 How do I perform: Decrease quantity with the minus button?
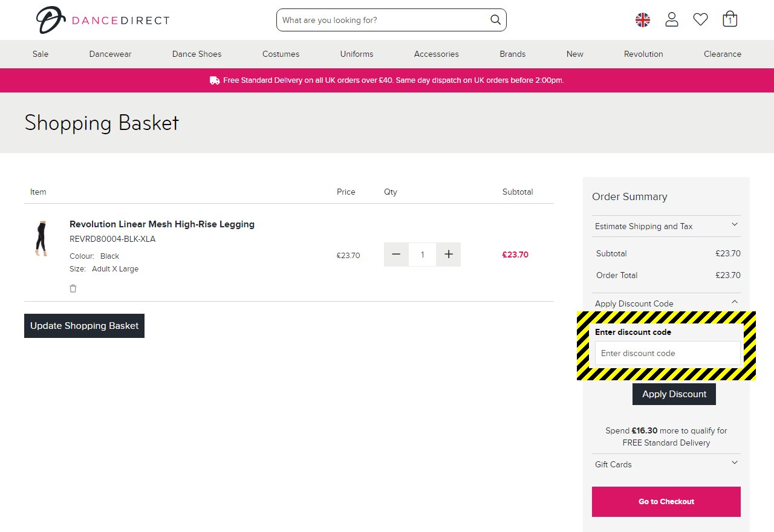[396, 255]
